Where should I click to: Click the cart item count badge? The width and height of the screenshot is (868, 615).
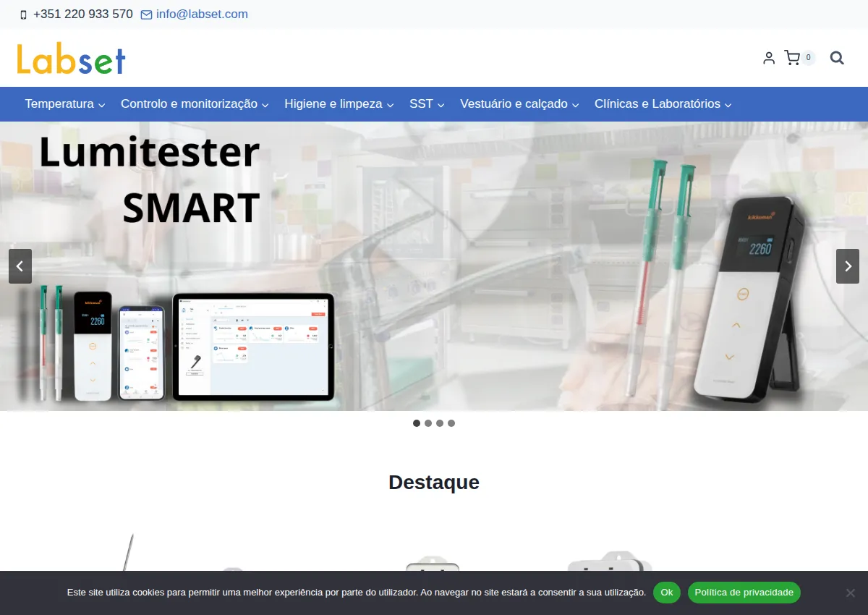click(x=809, y=58)
